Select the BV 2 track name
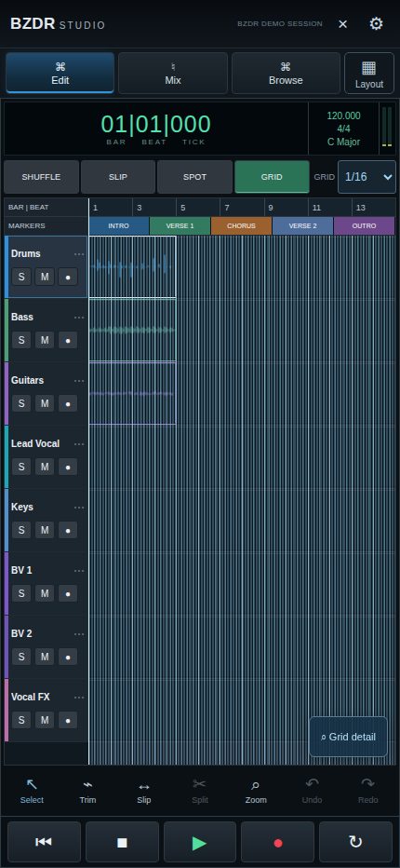This screenshot has width=400, height=868. (x=22, y=633)
